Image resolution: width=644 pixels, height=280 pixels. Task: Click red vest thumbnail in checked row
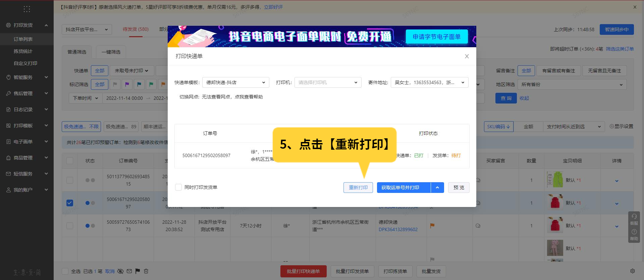pos(555,202)
